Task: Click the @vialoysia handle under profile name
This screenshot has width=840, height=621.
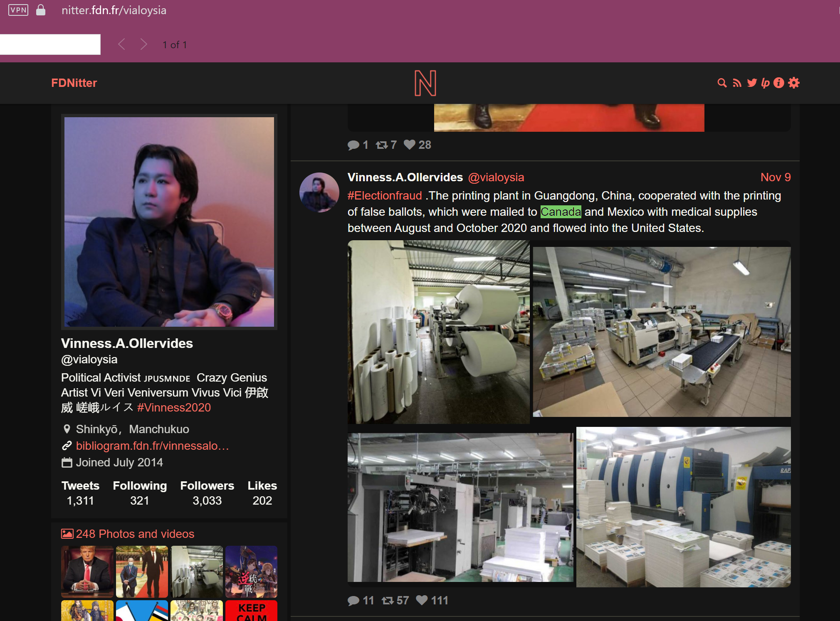Action: [89, 360]
